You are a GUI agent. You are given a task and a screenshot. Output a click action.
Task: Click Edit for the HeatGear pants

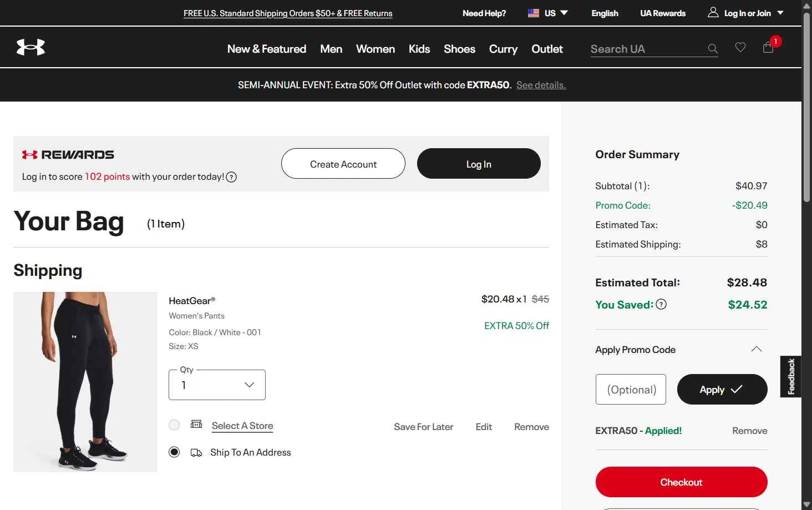[484, 427]
